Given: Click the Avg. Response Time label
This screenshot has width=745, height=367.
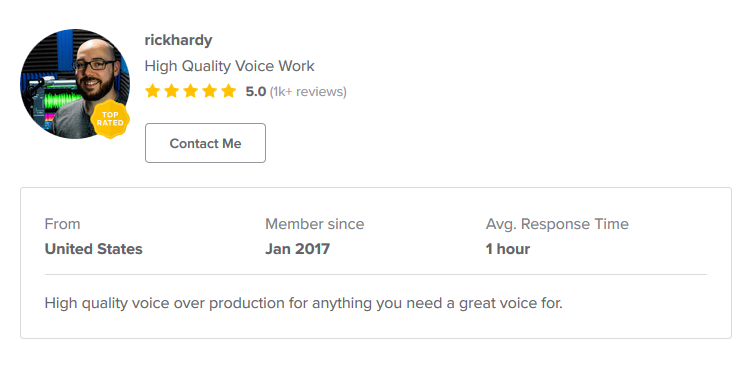Looking at the screenshot, I should click(557, 224).
